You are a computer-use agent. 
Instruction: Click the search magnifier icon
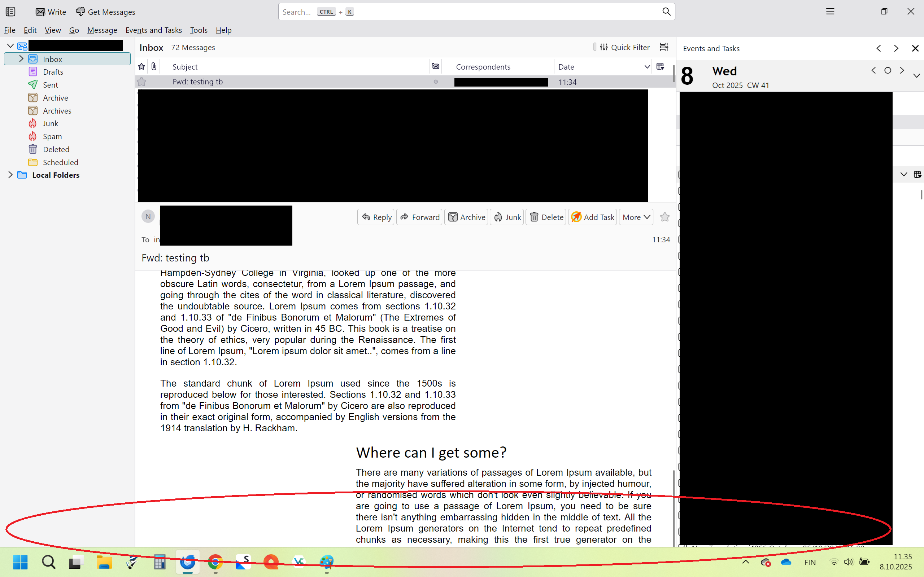(x=666, y=12)
